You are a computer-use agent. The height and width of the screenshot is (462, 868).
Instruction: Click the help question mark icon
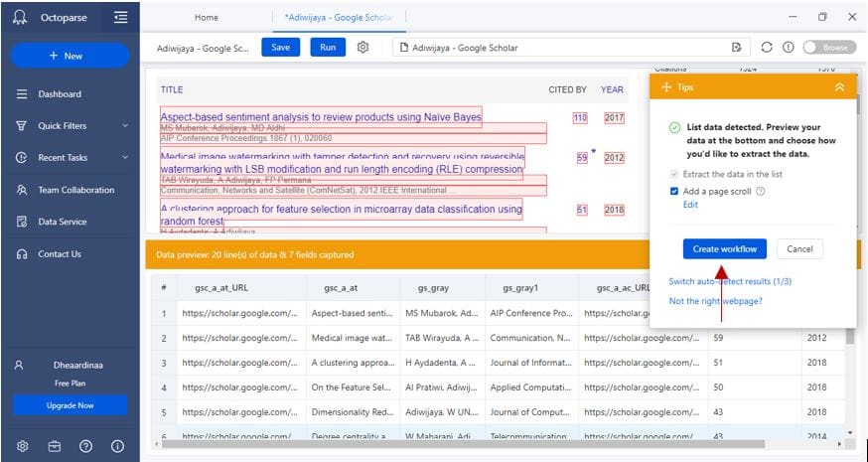pyautogui.click(x=85, y=446)
